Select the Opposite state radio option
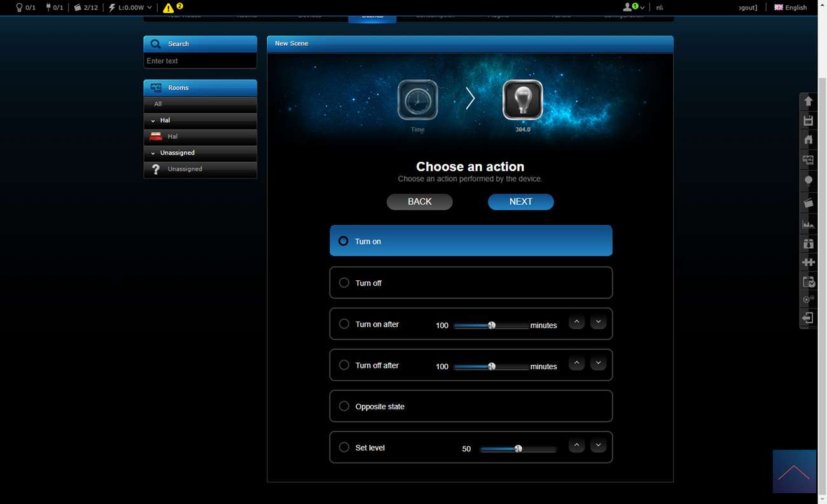Screen dimensions: 827x504 (344, 406)
